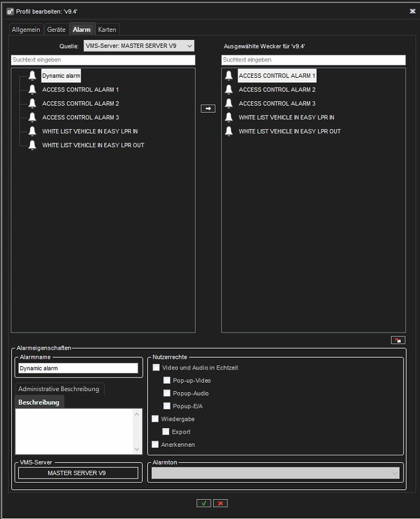The image size is (420, 519).
Task: Enable Video und Audio in Echtzeit checkbox
Action: (156, 368)
